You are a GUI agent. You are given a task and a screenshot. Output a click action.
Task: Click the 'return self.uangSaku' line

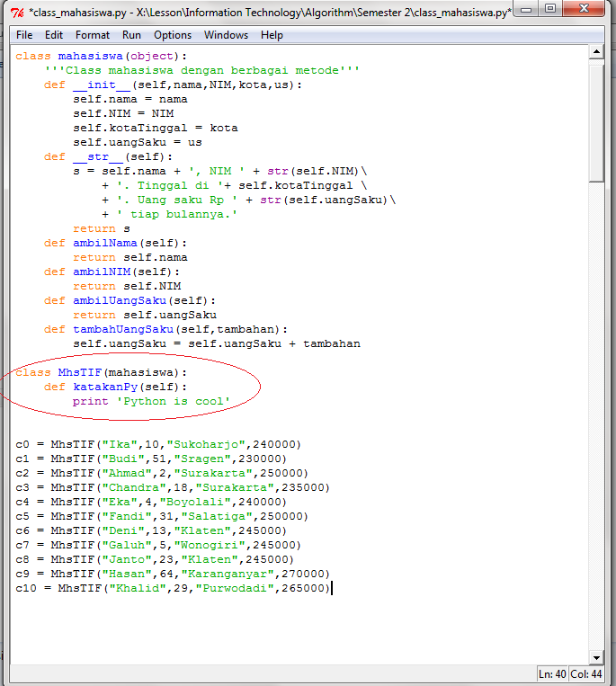pyautogui.click(x=145, y=316)
